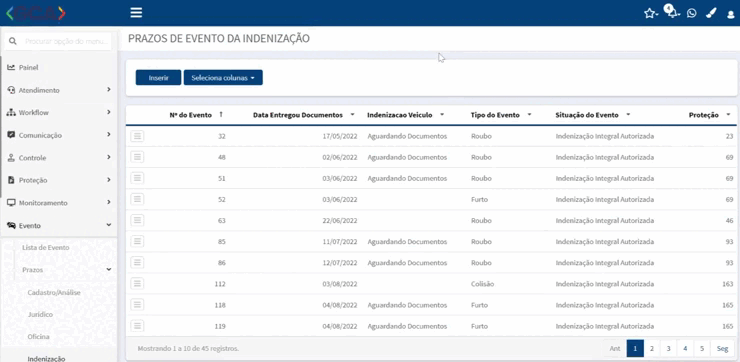Viewport: 740px width, 362px height.
Task: Go to page 2
Action: click(x=651, y=348)
